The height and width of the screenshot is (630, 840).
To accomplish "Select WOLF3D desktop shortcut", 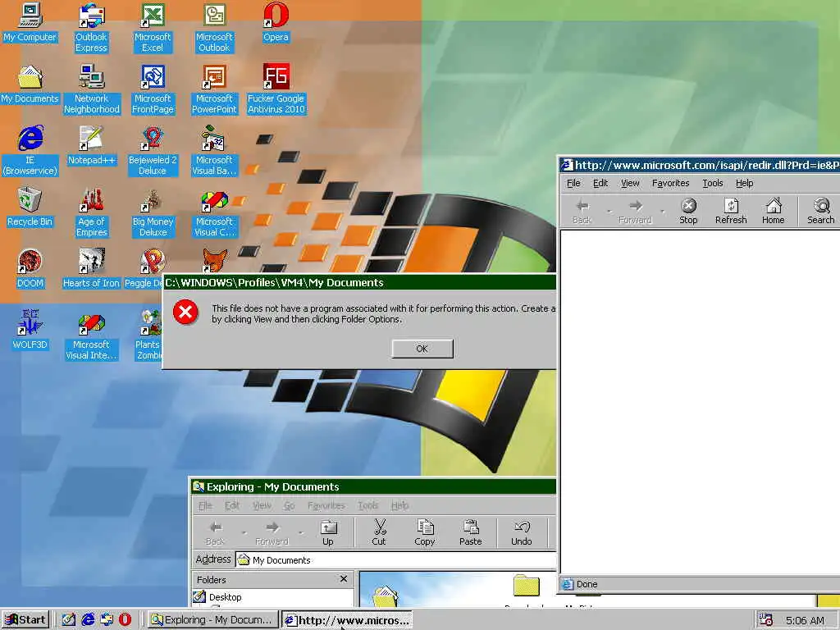I will point(30,330).
